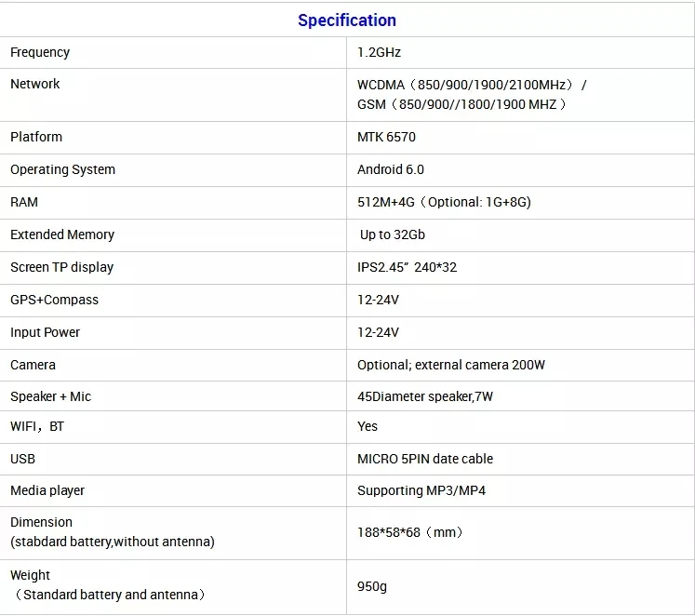Select the "Weight" label
The width and height of the screenshot is (695, 616).
[x=30, y=576]
